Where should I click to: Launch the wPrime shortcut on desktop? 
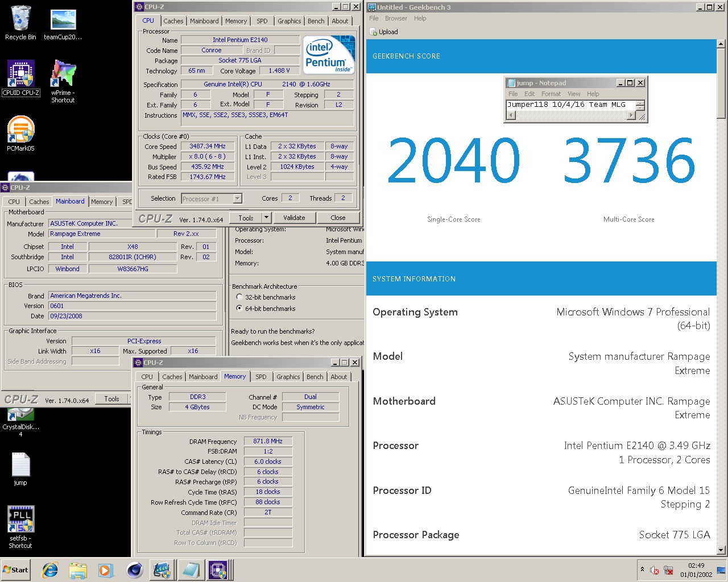click(63, 81)
